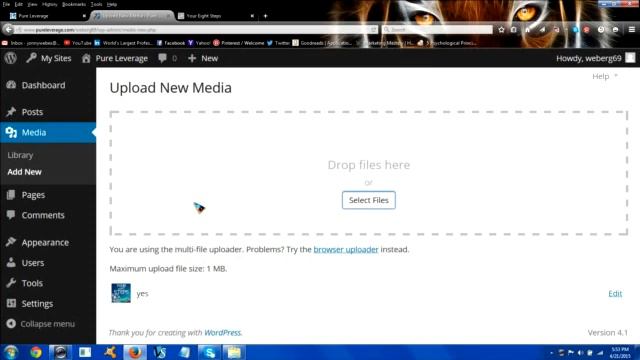This screenshot has width=640, height=360.
Task: Click Edit for the uploaded yes image
Action: pos(615,293)
